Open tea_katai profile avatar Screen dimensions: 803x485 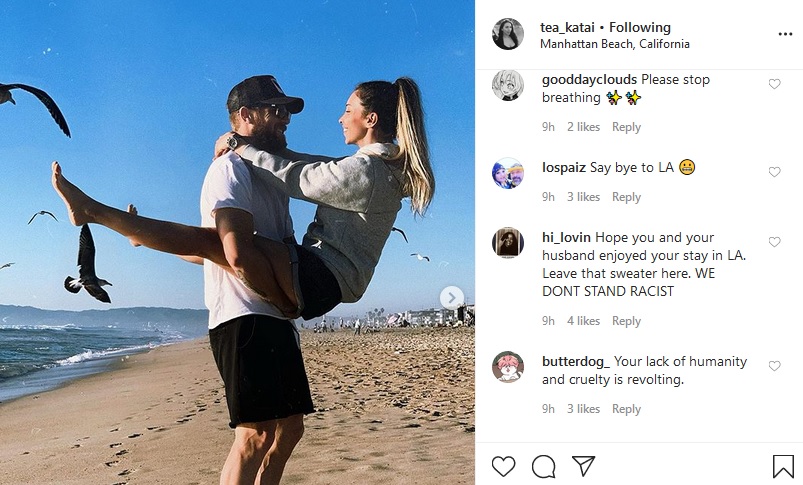coord(508,34)
